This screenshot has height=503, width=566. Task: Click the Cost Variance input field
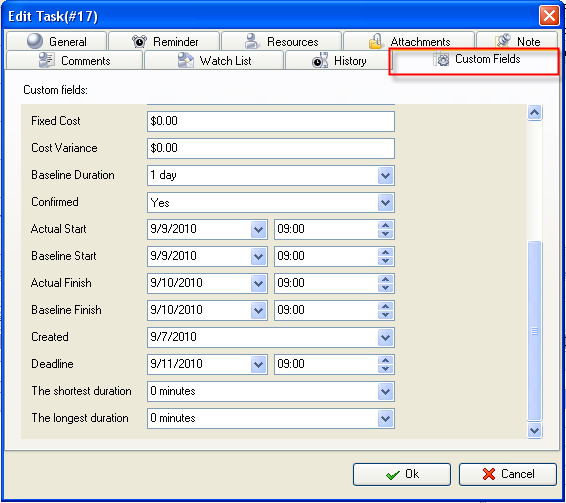(271, 148)
